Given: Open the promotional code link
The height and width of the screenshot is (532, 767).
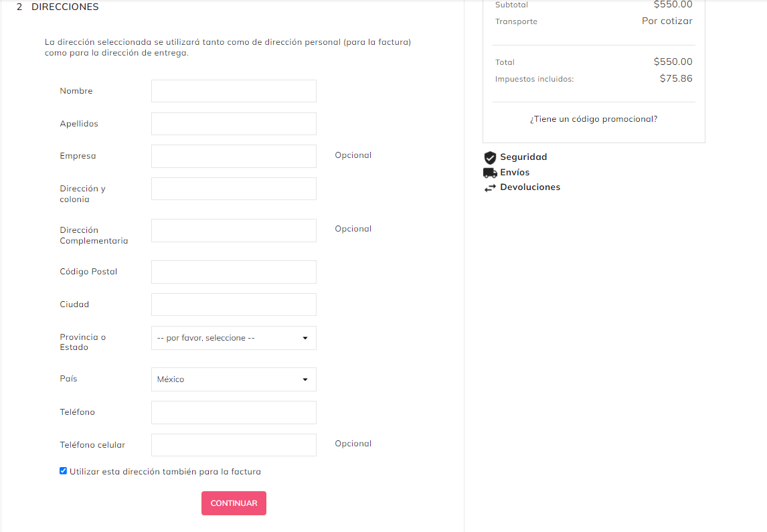Looking at the screenshot, I should pos(594,119).
